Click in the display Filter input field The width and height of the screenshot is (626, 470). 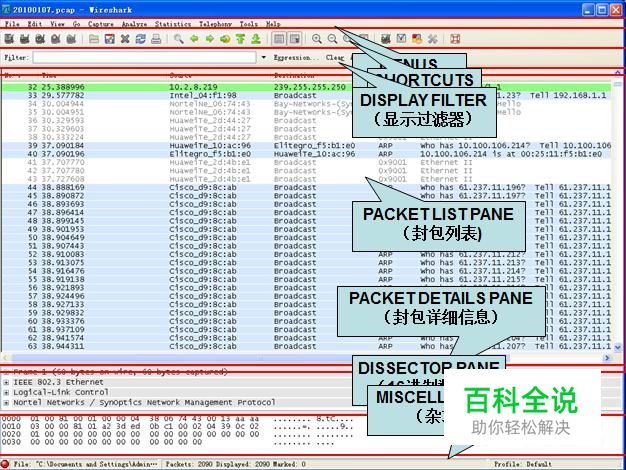145,58
